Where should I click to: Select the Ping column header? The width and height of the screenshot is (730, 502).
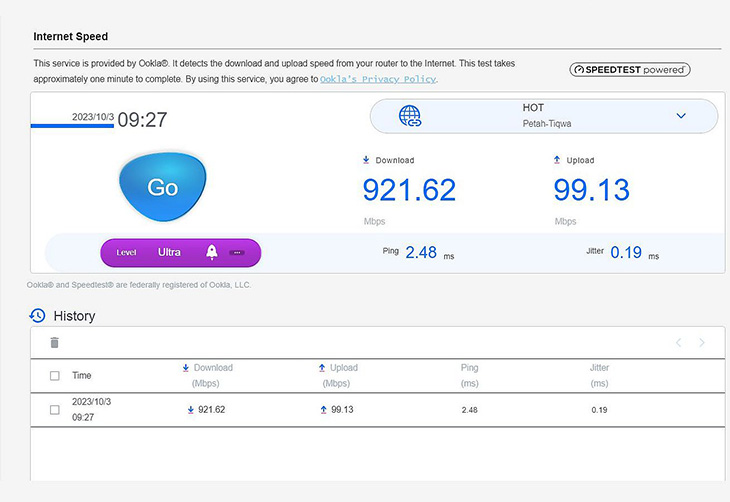tap(469, 375)
